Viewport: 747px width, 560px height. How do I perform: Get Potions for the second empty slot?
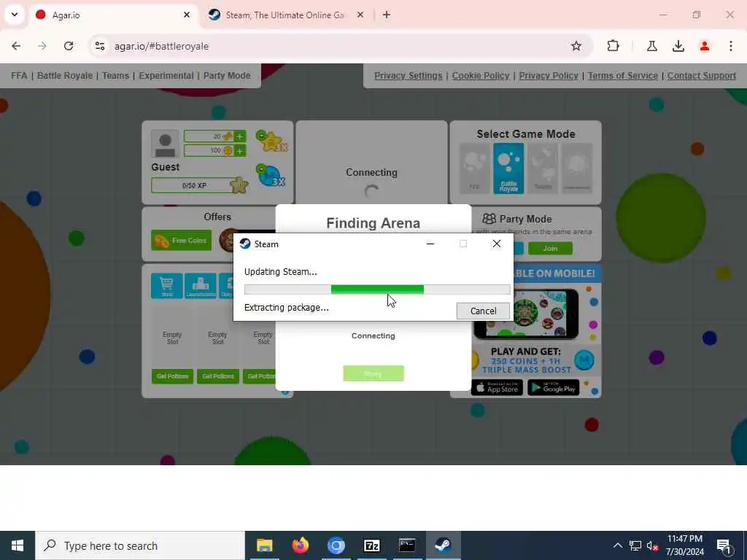click(x=217, y=376)
